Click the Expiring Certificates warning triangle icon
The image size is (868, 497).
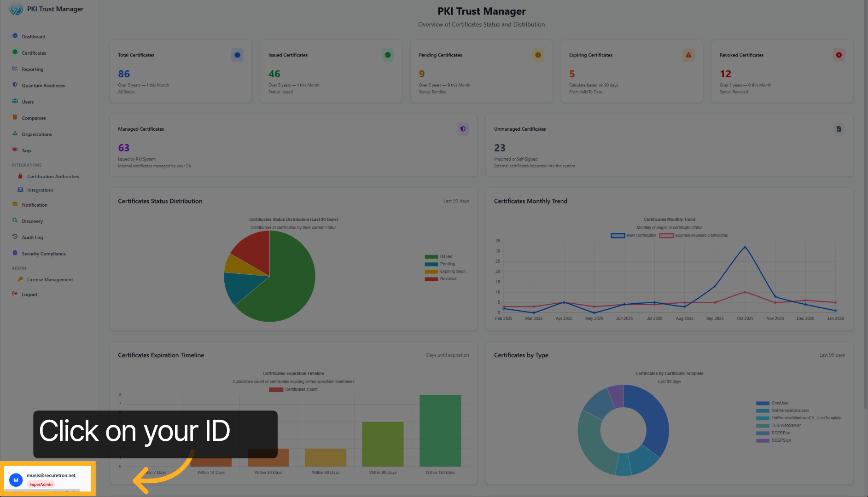click(x=688, y=55)
